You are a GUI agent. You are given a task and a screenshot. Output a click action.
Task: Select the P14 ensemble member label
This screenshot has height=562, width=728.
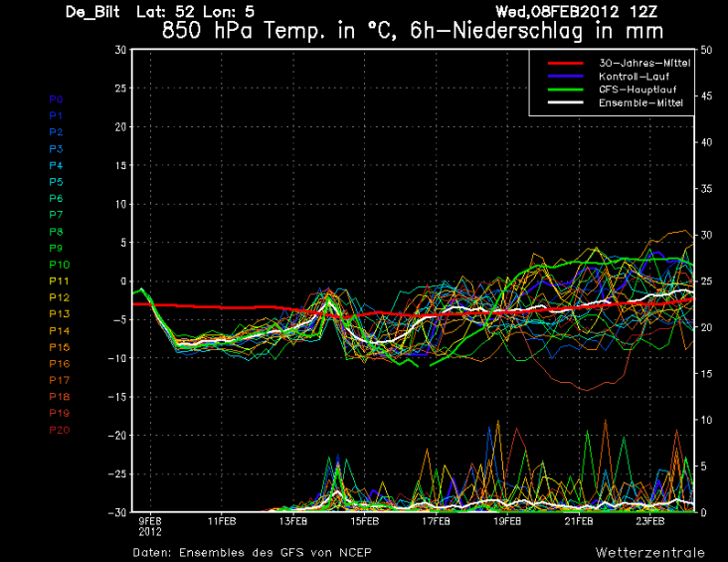coord(60,330)
